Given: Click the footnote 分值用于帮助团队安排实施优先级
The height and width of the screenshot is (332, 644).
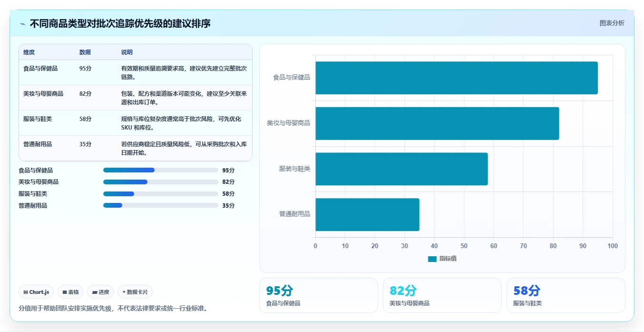Looking at the screenshot, I should click(x=113, y=308).
